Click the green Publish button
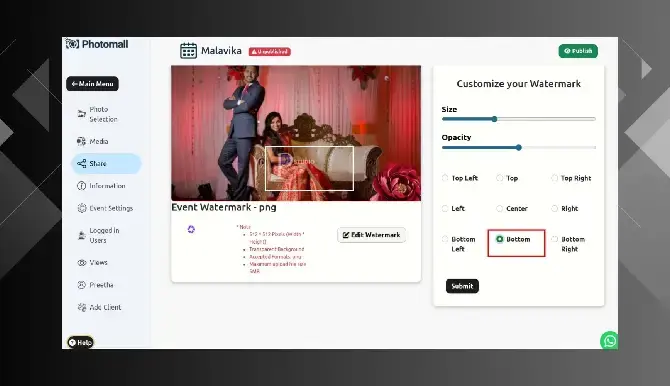Image resolution: width=670 pixels, height=386 pixels. 578,51
